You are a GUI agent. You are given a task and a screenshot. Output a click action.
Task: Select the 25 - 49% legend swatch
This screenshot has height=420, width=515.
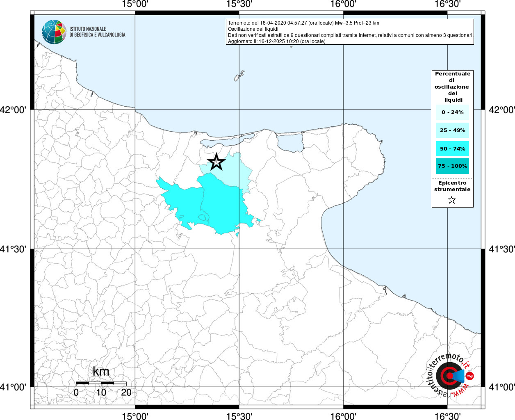(452, 130)
